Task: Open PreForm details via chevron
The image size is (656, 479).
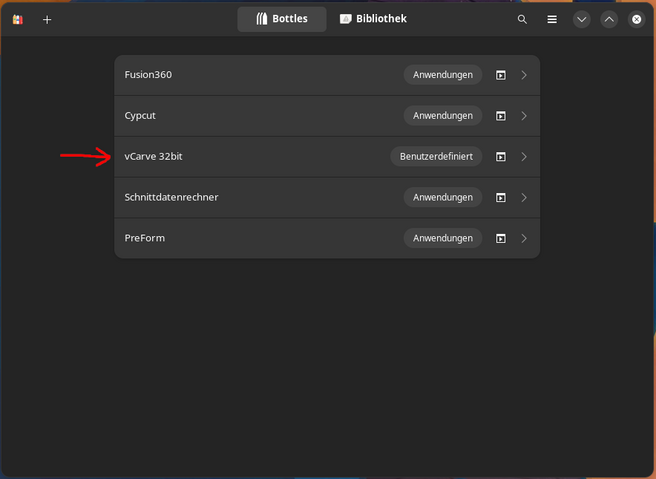Action: pyautogui.click(x=524, y=239)
